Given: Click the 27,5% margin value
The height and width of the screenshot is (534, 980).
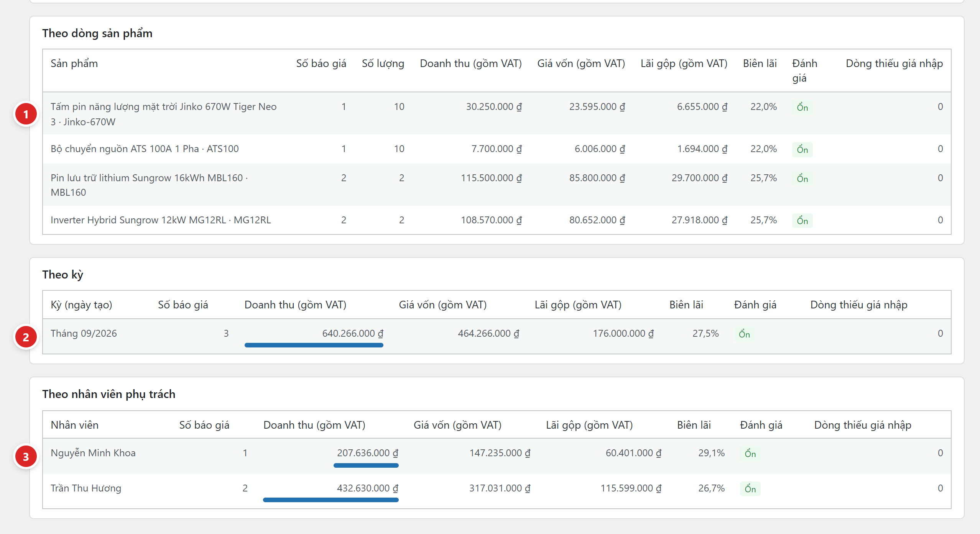Looking at the screenshot, I should click(705, 333).
